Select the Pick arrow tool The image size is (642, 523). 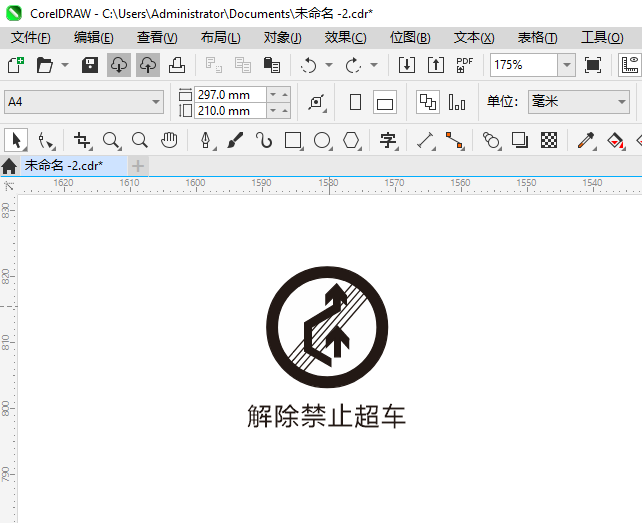[x=16, y=140]
